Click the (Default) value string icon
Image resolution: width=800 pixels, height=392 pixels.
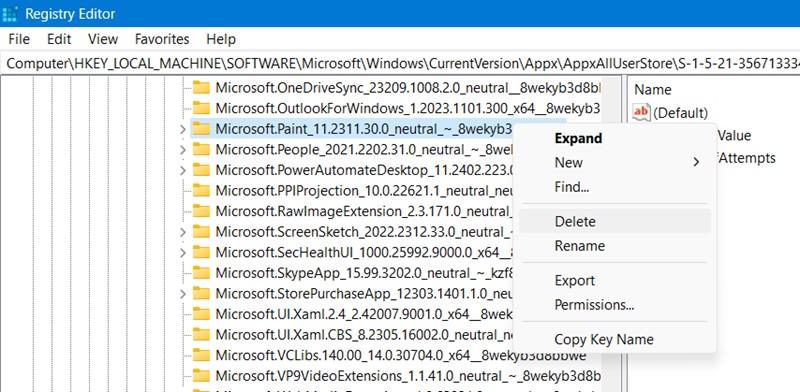(641, 112)
